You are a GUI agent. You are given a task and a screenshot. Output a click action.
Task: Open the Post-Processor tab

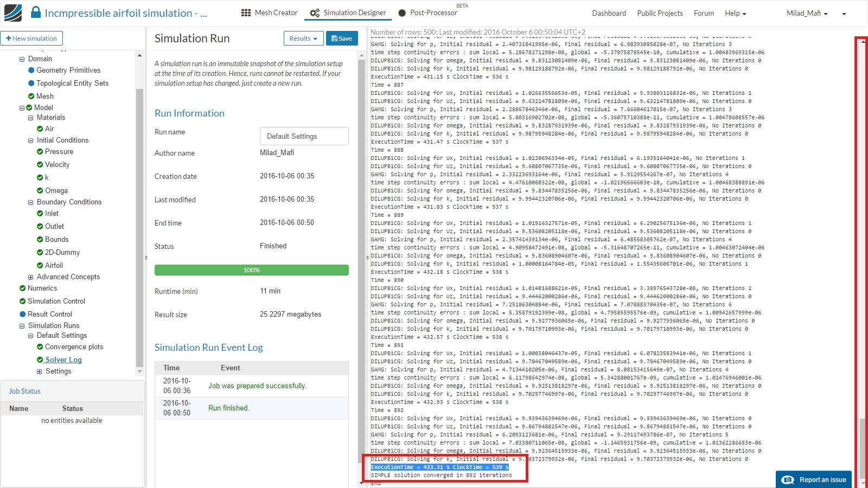427,12
